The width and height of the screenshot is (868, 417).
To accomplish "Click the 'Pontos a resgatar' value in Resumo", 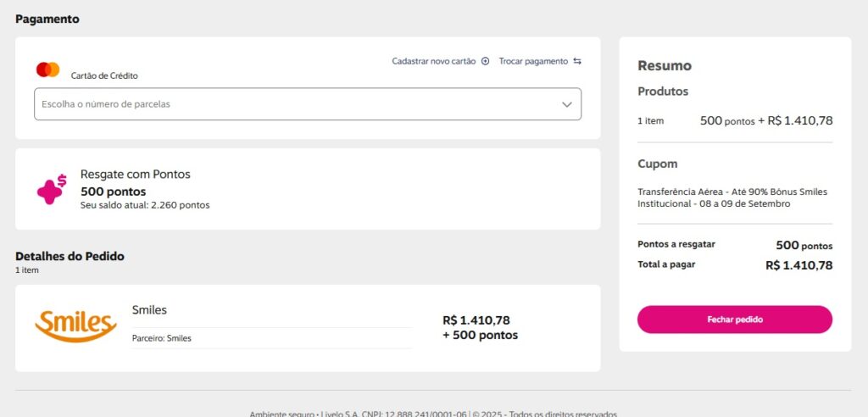I will [804, 246].
